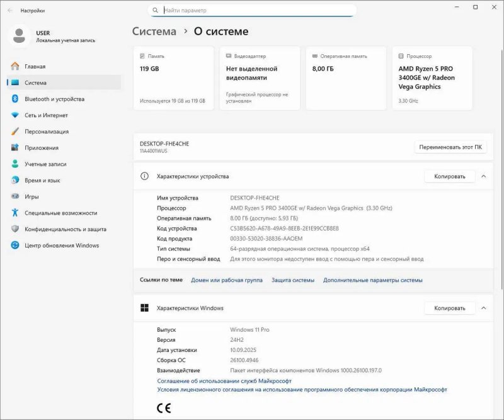Open the Память 119 GB storage card
The width and height of the screenshot is (504, 420).
click(x=174, y=79)
